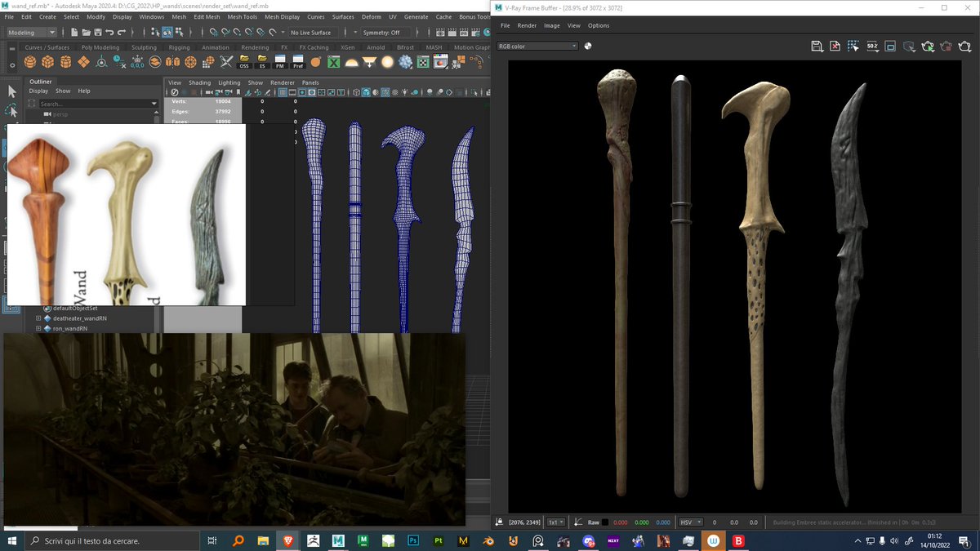
Task: Click the PM shelf icon
Action: pos(280,62)
